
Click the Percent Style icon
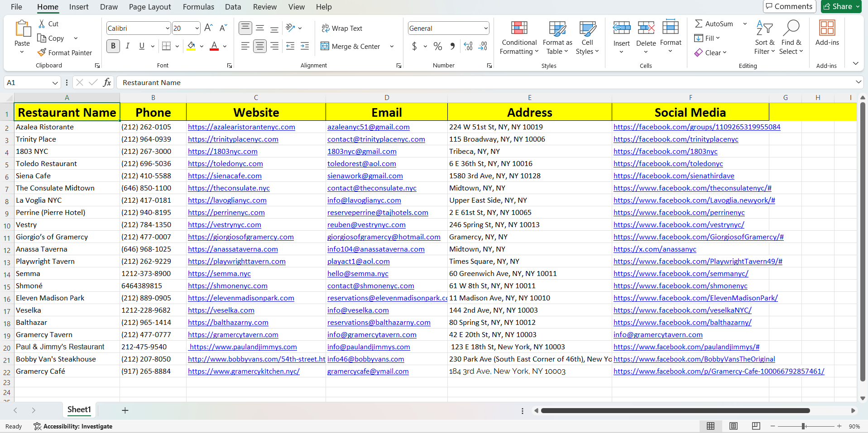point(437,46)
